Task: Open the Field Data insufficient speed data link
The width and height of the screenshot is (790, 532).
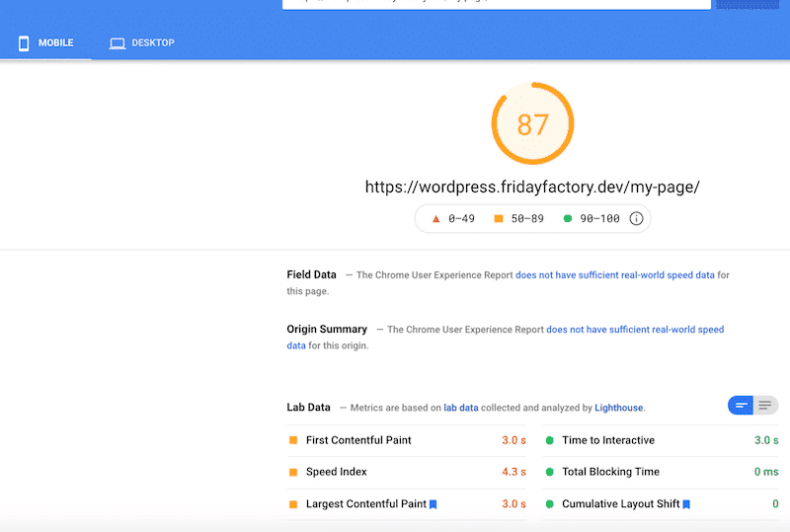Action: [614, 275]
